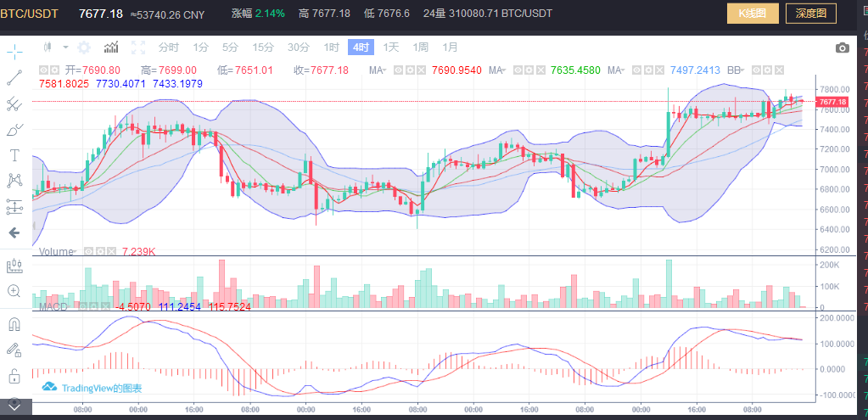Click the K线图 button

tap(752, 14)
